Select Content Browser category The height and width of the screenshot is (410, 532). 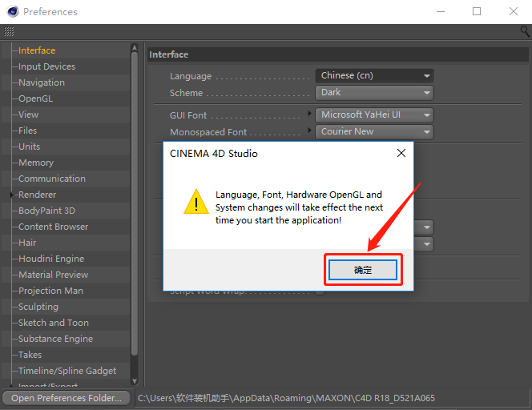(53, 227)
